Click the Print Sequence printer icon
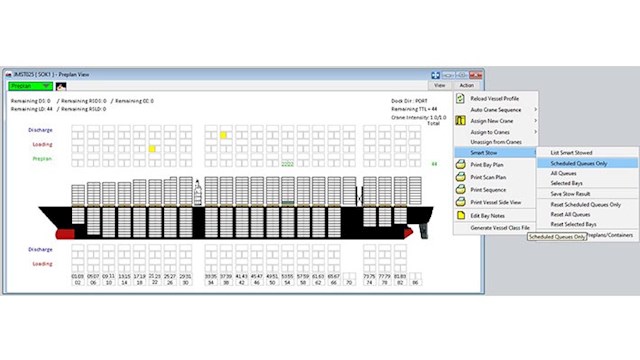640x360 pixels. (x=460, y=189)
